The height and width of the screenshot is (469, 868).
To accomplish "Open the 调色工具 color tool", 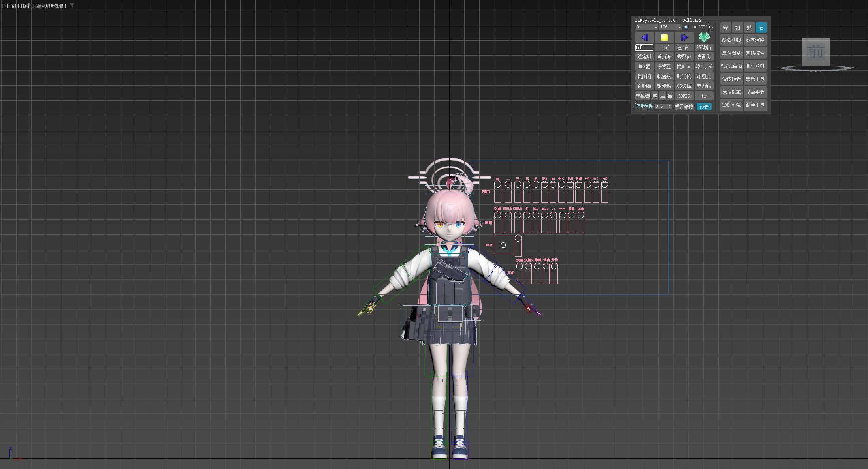I will (x=755, y=105).
